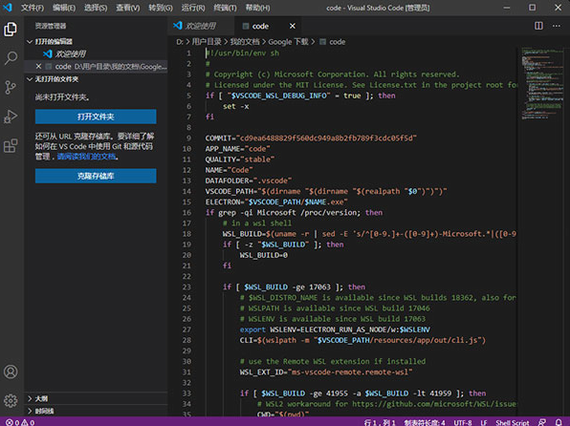This screenshot has height=426, width=570.
Task: Click line number 9 in gutter
Action: 189,138
